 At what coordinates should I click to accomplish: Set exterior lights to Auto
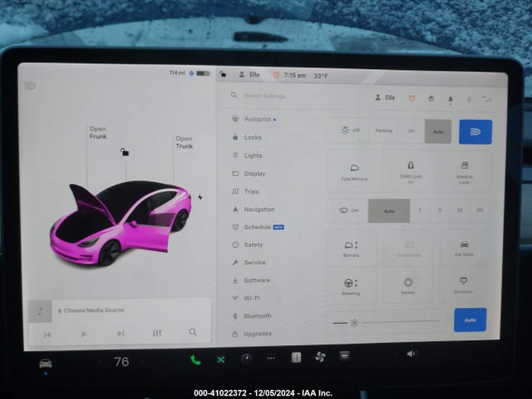tap(438, 131)
